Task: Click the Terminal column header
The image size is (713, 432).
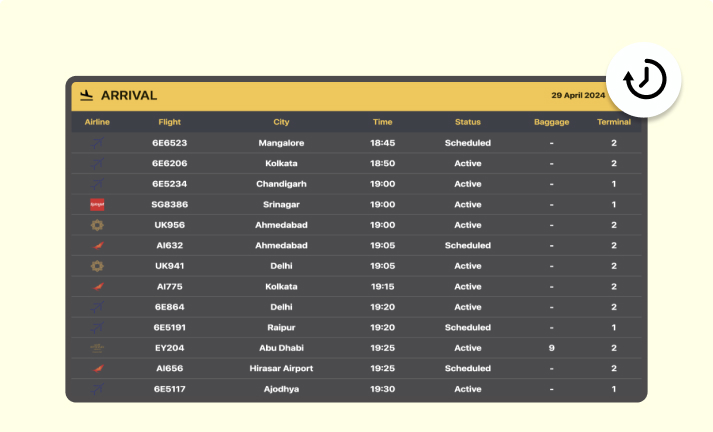Action: click(613, 122)
